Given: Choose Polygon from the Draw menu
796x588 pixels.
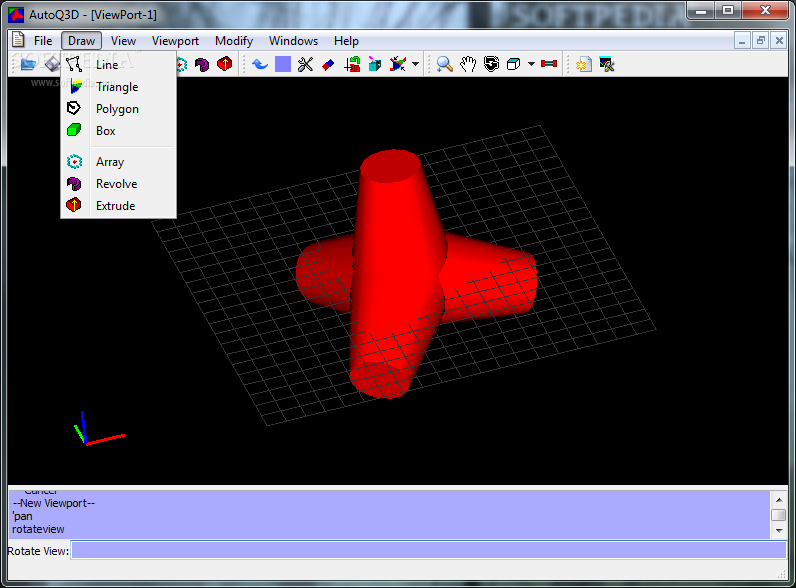Looking at the screenshot, I should tap(119, 109).
